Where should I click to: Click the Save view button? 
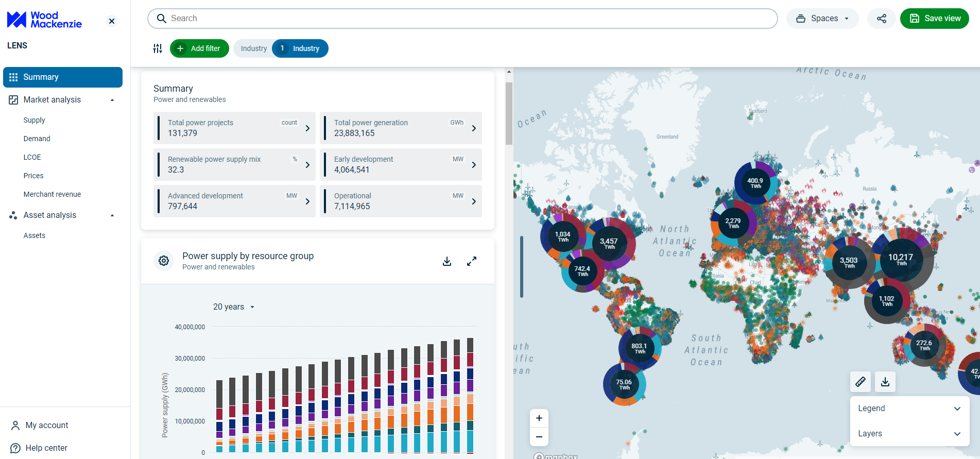coord(934,19)
